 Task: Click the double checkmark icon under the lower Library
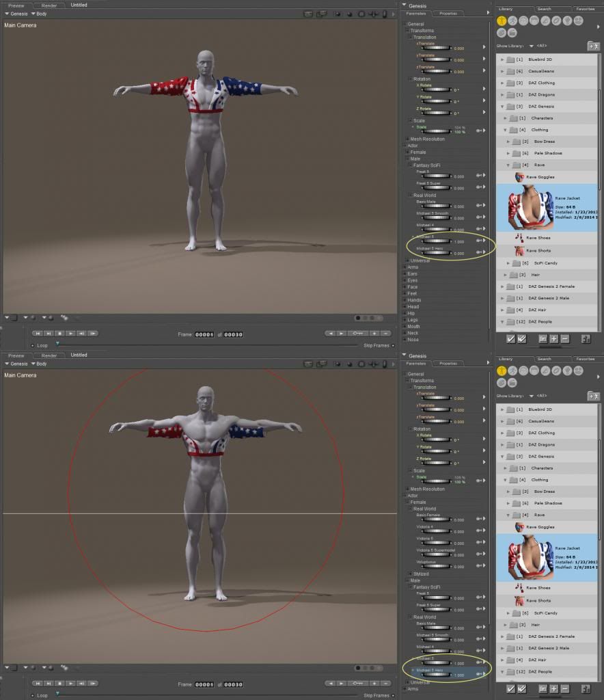point(522,688)
